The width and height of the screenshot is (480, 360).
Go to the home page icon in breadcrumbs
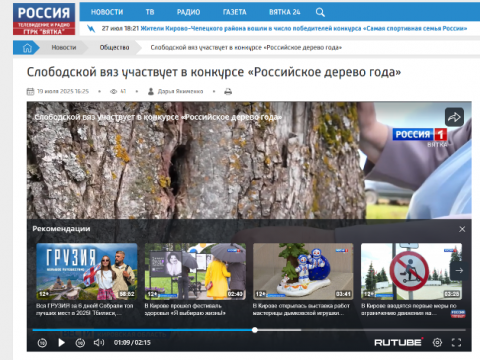(27, 48)
